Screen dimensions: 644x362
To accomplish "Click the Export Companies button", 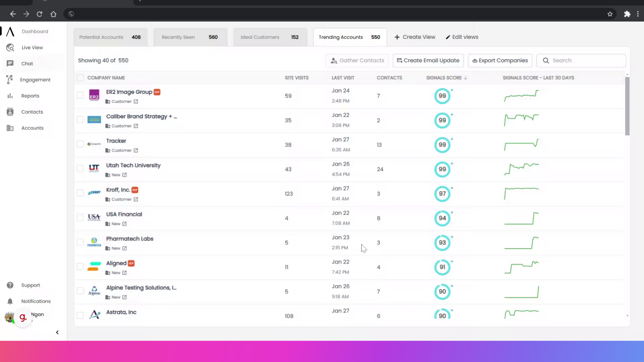I will click(499, 60).
